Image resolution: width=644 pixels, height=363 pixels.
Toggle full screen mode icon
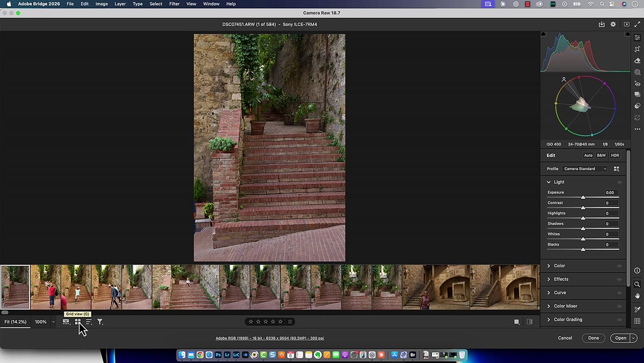[638, 24]
